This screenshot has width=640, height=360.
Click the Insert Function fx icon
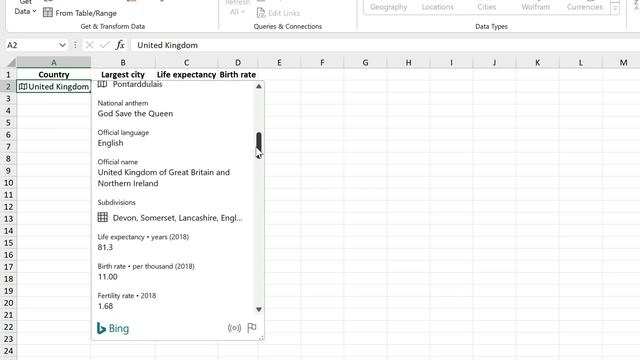pos(120,45)
